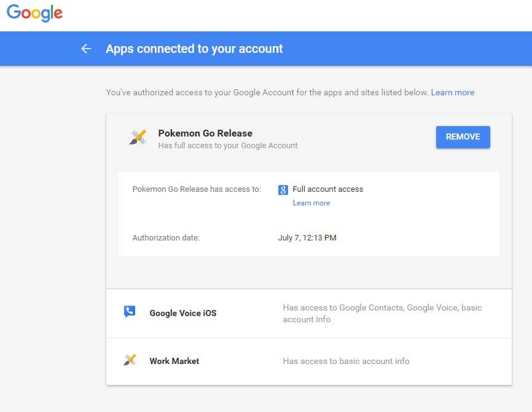
Task: Click 'Has full access to your Google Account' text
Action: pyautogui.click(x=228, y=146)
